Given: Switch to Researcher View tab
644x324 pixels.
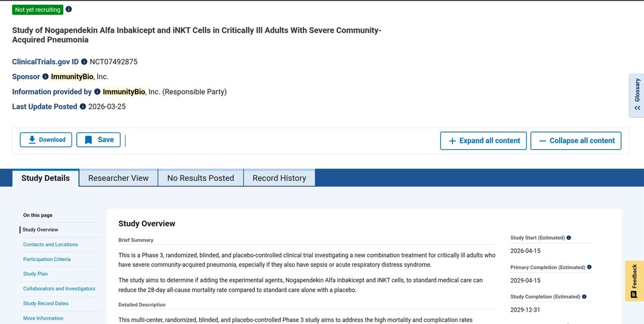Looking at the screenshot, I should (x=119, y=178).
